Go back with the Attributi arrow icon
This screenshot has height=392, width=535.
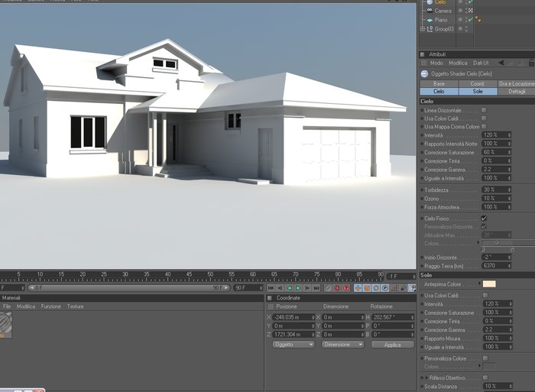pos(501,63)
